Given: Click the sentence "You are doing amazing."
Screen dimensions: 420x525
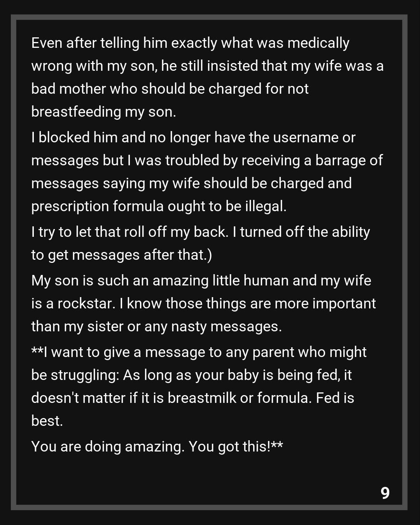Looking at the screenshot, I should 108,446.
